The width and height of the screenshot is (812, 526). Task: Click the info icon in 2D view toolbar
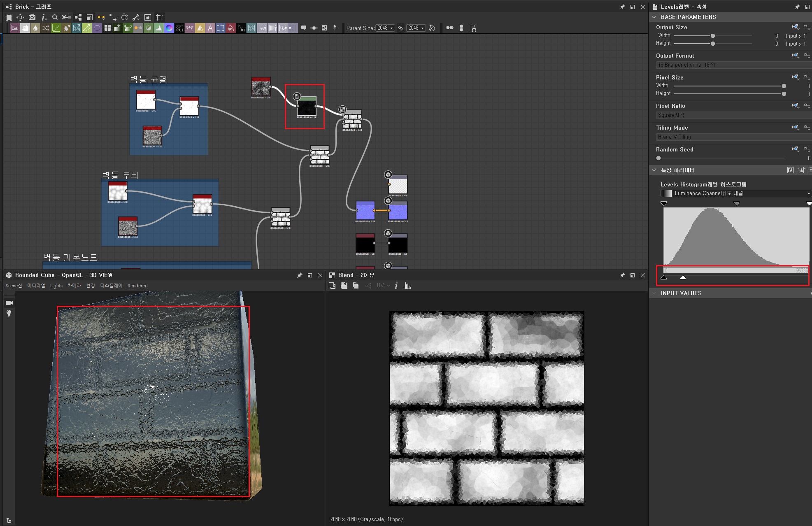pyautogui.click(x=396, y=286)
